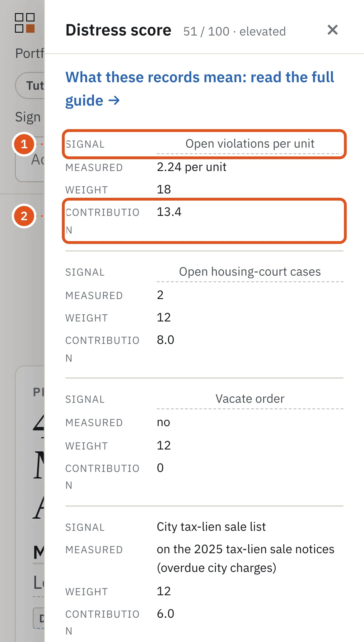Screen dimensions: 364x642
Task: Select the 'City tax-lien sale list' signal name
Action: pos(211,527)
